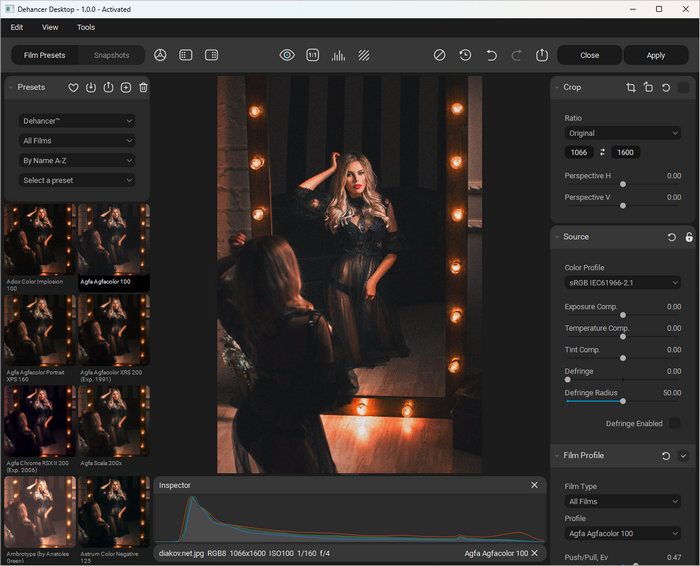Open the Color Profile sRGB dropdown
Viewport: 700px width, 566px height.
click(x=622, y=283)
